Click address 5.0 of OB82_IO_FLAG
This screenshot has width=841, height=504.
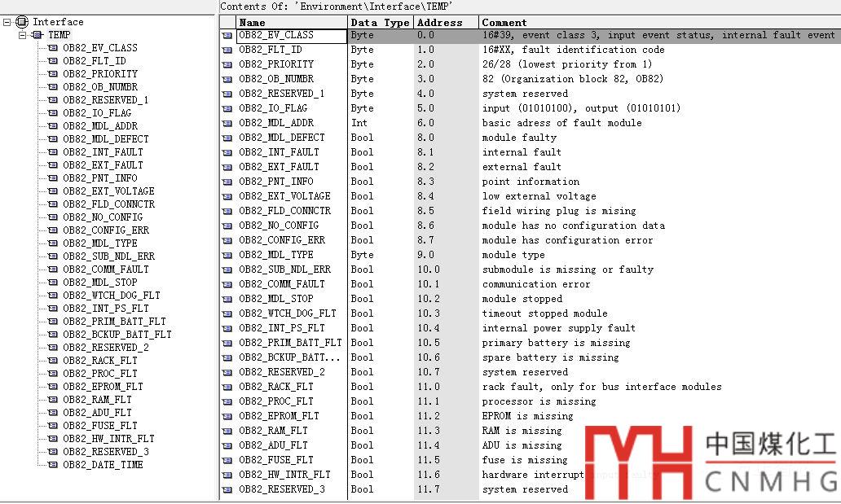click(x=426, y=108)
